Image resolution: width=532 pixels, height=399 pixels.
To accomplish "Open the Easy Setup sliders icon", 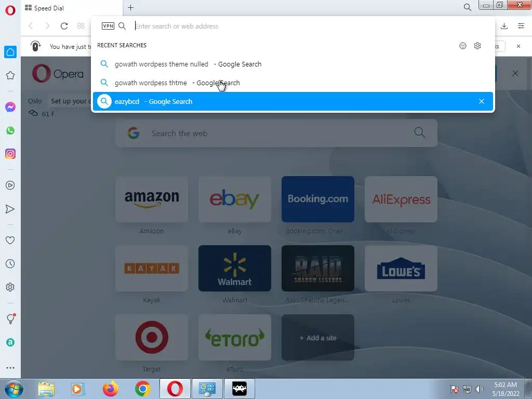I will pos(521,26).
